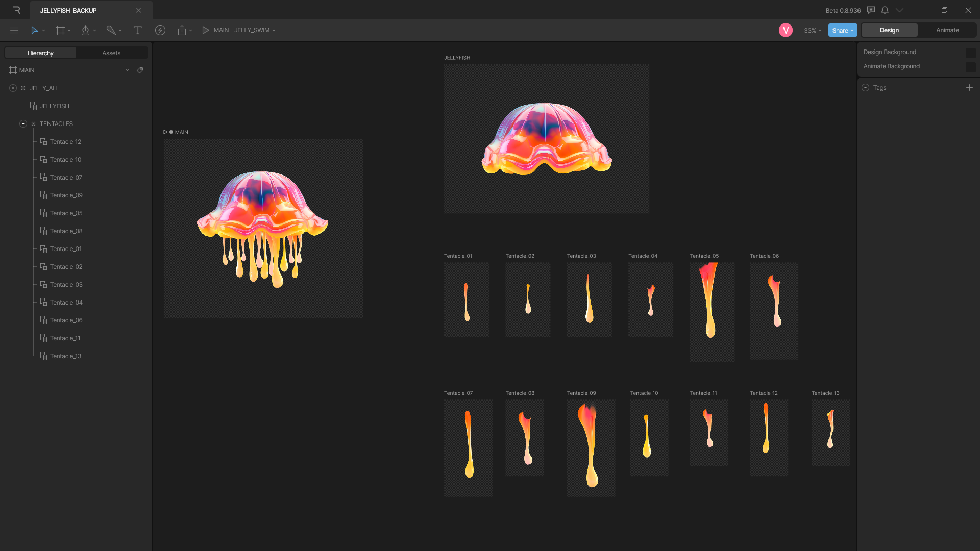This screenshot has width=980, height=551.
Task: Choose the Shape drawing tool
Action: [111, 30]
